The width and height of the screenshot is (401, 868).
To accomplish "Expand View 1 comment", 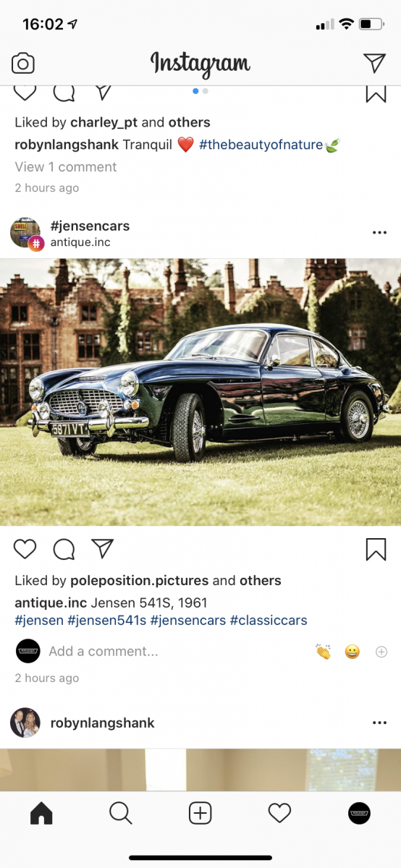I will (66, 166).
